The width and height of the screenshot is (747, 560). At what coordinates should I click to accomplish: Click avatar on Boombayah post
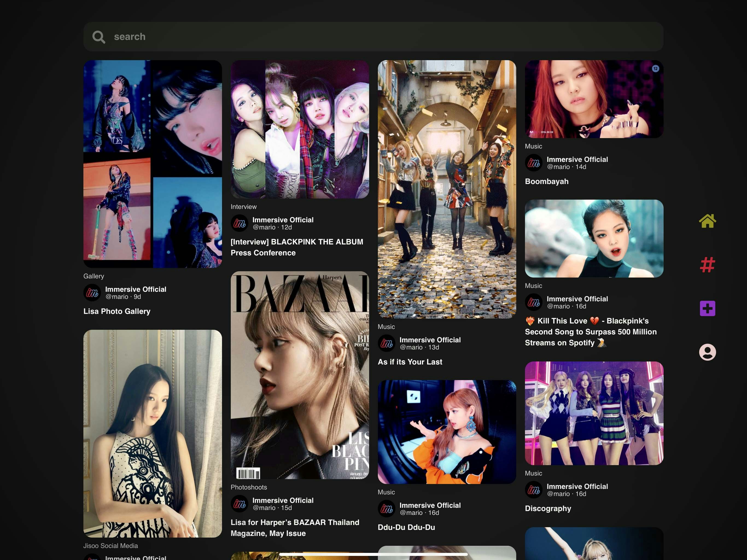coord(533,163)
